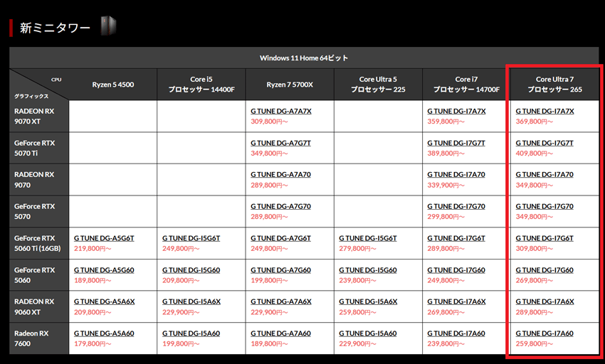Click the Ryzen 7 5700X column header
The width and height of the screenshot is (605, 364).
(x=290, y=85)
